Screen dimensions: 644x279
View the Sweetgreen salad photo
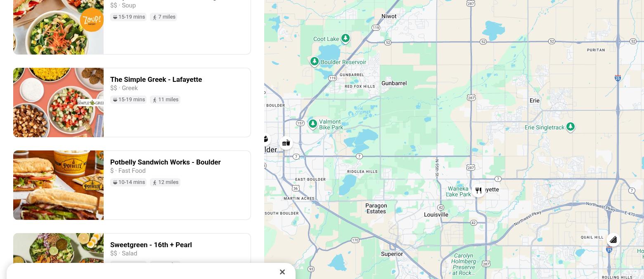coord(58,248)
